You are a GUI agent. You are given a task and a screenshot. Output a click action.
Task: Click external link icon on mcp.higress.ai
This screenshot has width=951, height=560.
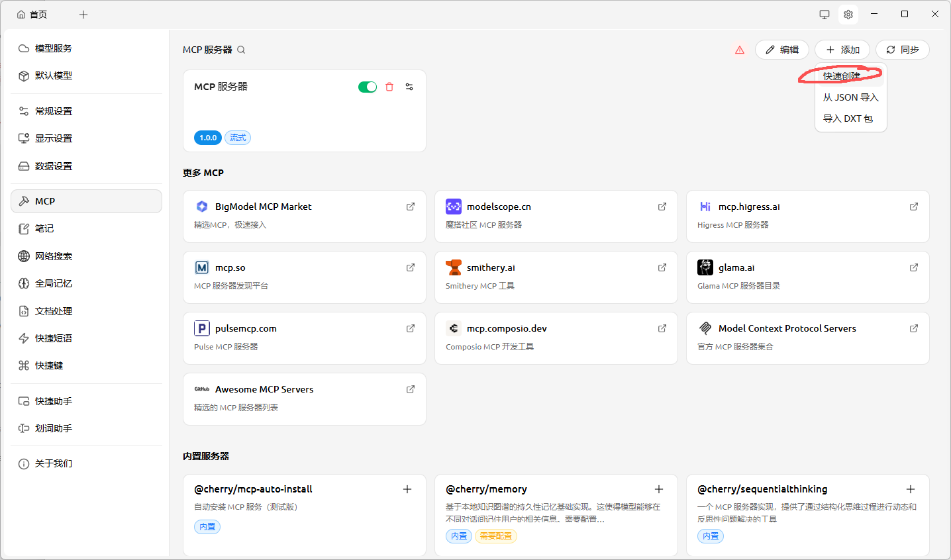(x=914, y=207)
